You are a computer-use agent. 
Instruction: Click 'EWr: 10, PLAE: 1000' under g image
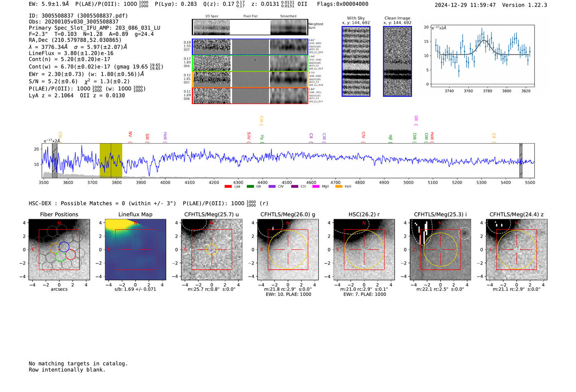(288, 295)
